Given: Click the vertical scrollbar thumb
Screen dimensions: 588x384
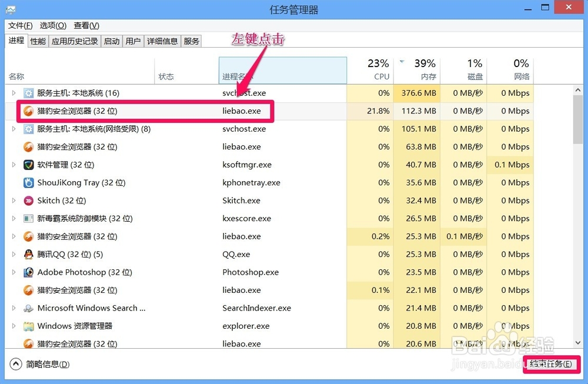Looking at the screenshot, I should [x=577, y=119].
